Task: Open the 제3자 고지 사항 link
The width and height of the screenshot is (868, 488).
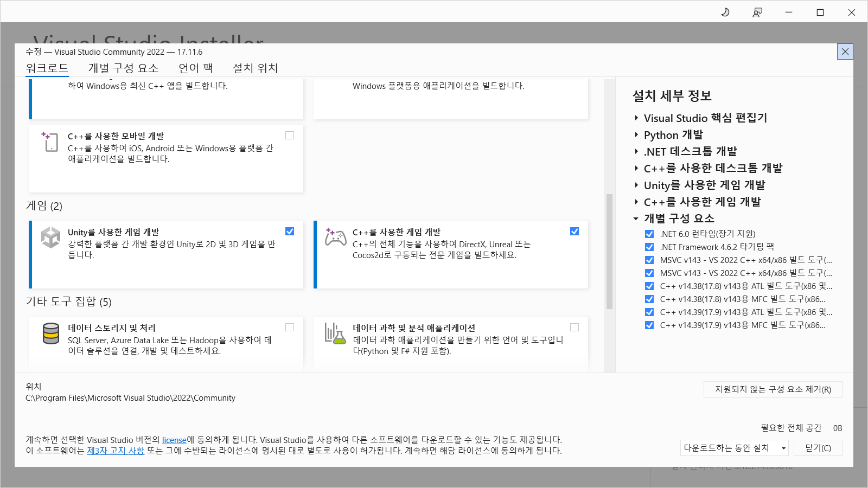Action: coord(116,451)
